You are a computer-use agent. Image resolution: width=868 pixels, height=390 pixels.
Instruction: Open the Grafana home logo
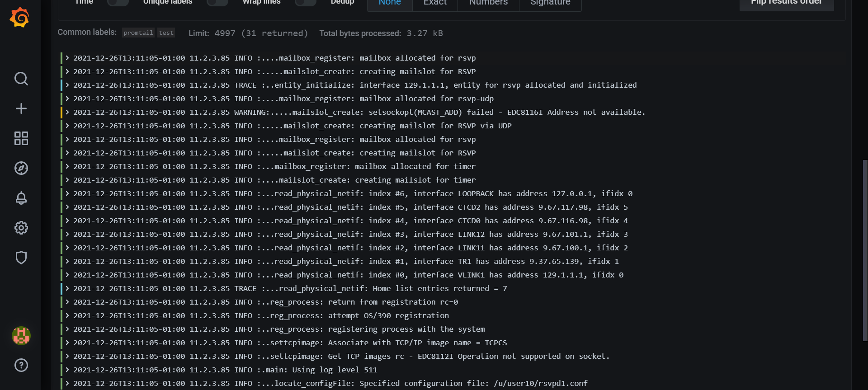20,18
